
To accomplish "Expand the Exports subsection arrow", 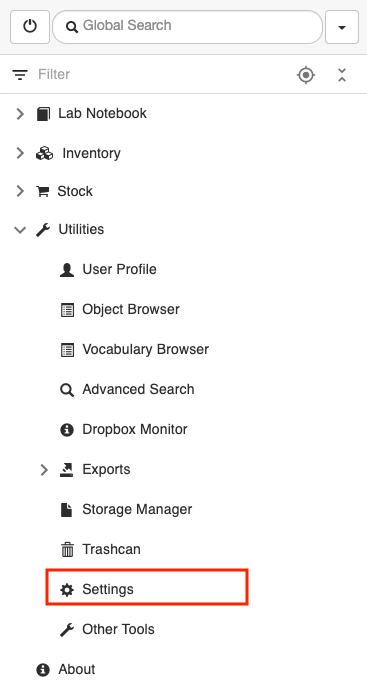I will pos(44,470).
